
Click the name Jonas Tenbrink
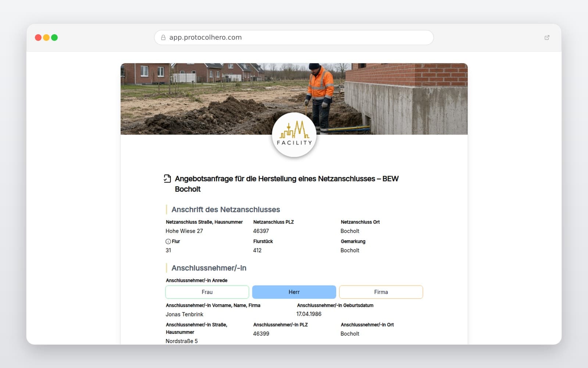pos(184,314)
